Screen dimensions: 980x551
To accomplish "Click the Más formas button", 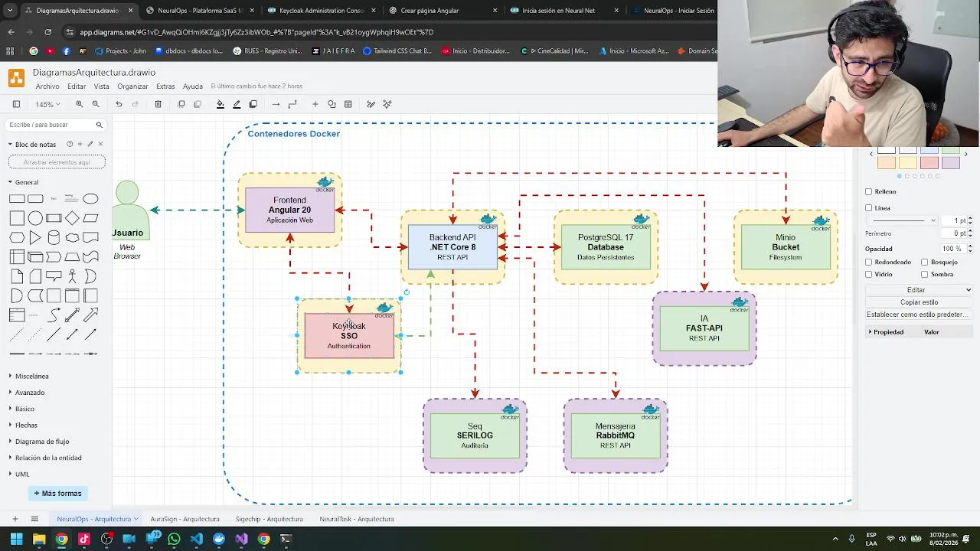I will click(57, 494).
